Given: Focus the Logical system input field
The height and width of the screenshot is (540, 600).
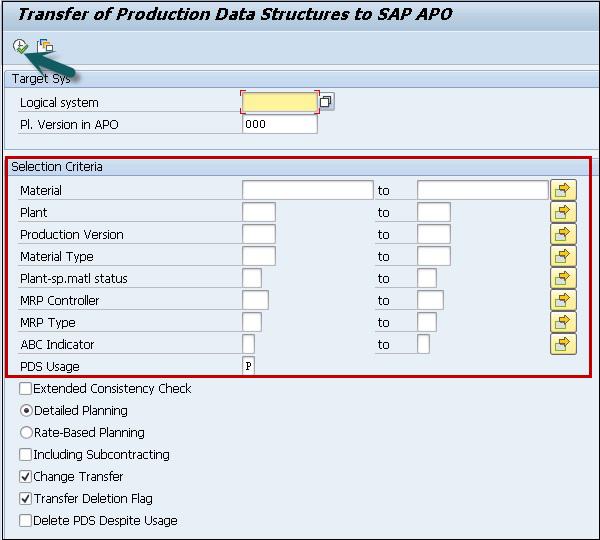Looking at the screenshot, I should pos(280,102).
